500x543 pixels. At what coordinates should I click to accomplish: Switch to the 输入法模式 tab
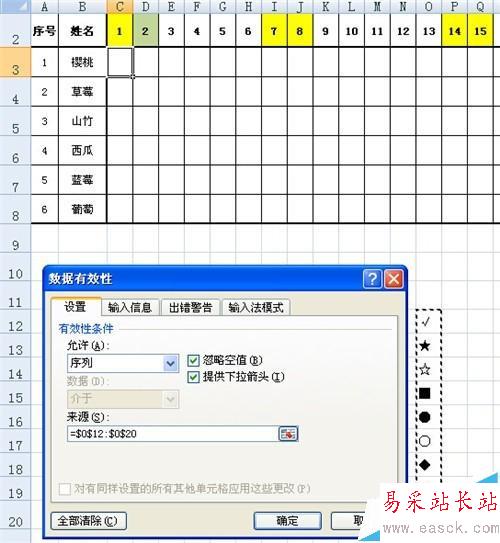click(x=256, y=308)
